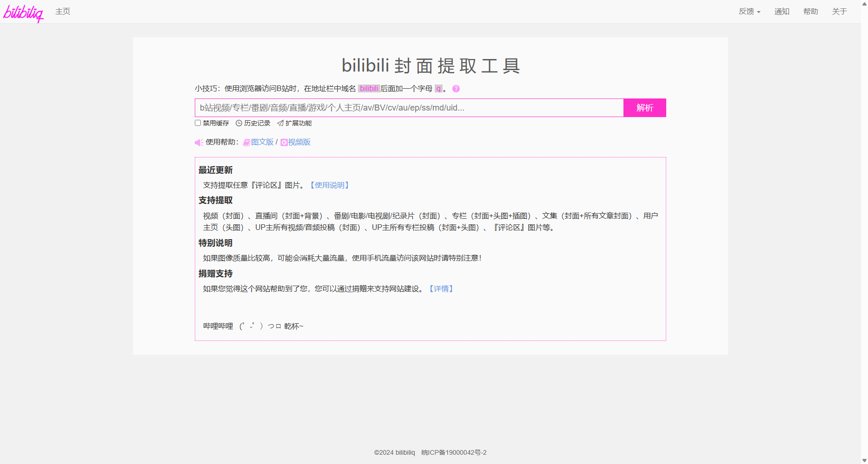Open the donation 【详情】 link
The height and width of the screenshot is (464, 868).
(x=441, y=289)
